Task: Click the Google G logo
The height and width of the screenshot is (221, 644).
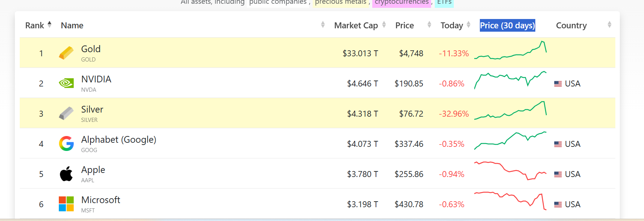Action: tap(66, 143)
